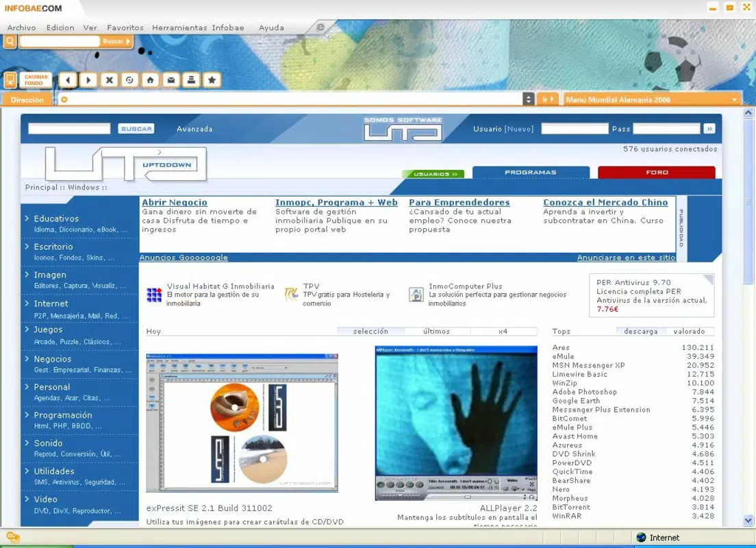Switch Tops list to valorado

coord(690,332)
